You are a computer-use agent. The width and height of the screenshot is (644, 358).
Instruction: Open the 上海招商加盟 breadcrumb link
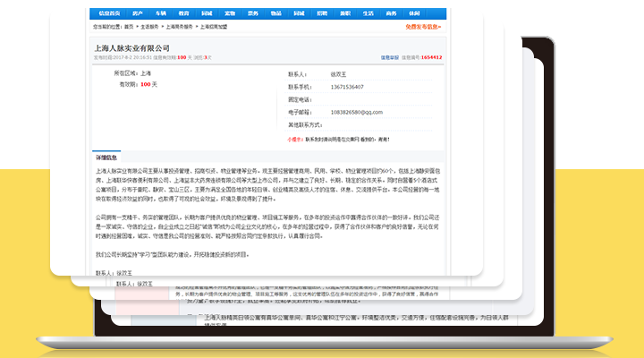[214, 27]
